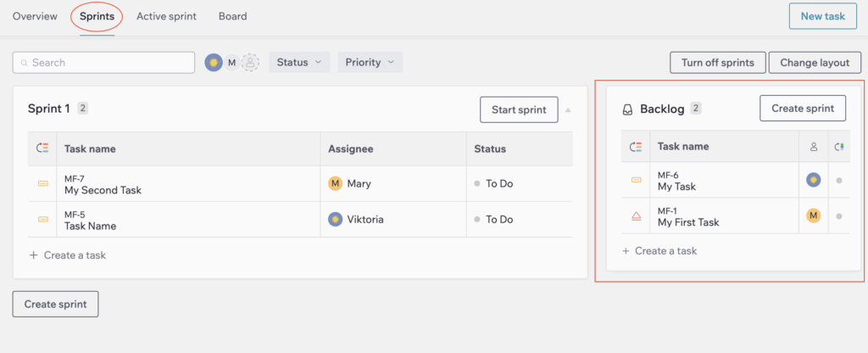
Task: Filter by the blue avatar assignee
Action: pyautogui.click(x=214, y=63)
